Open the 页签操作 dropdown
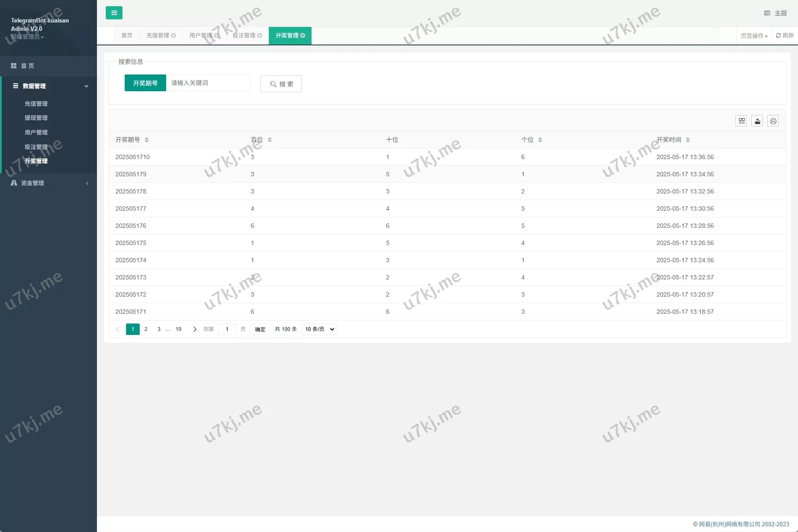Viewport: 798px width, 532px height. tap(754, 36)
